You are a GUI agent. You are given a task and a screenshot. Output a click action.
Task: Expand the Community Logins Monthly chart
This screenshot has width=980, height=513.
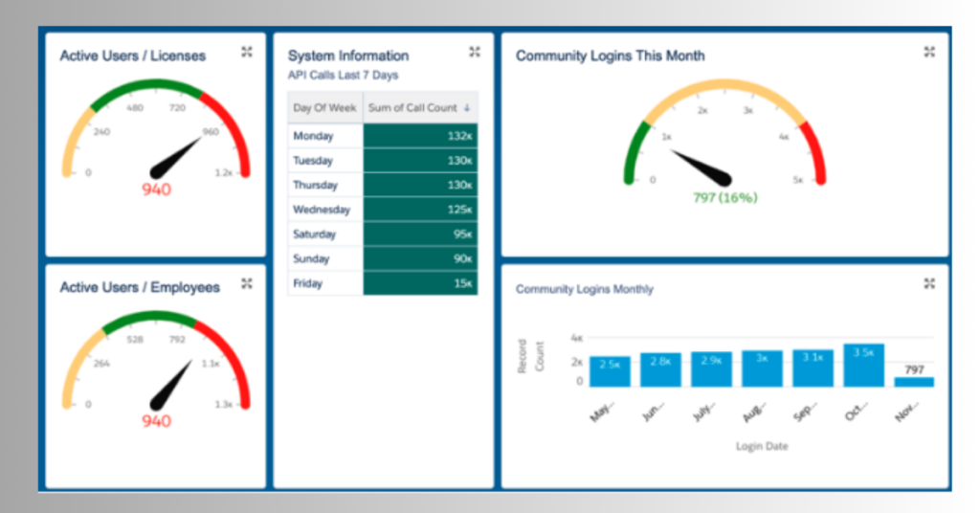tap(929, 283)
